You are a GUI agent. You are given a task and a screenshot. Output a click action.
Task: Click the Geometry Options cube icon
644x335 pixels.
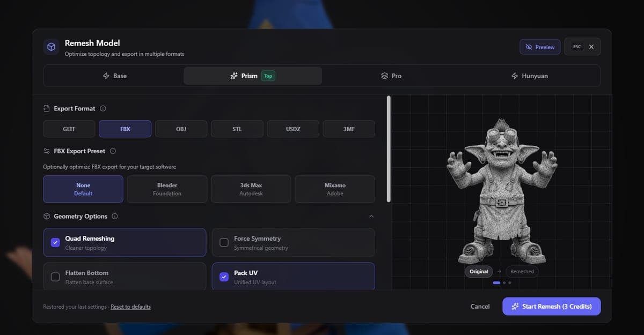coord(47,217)
